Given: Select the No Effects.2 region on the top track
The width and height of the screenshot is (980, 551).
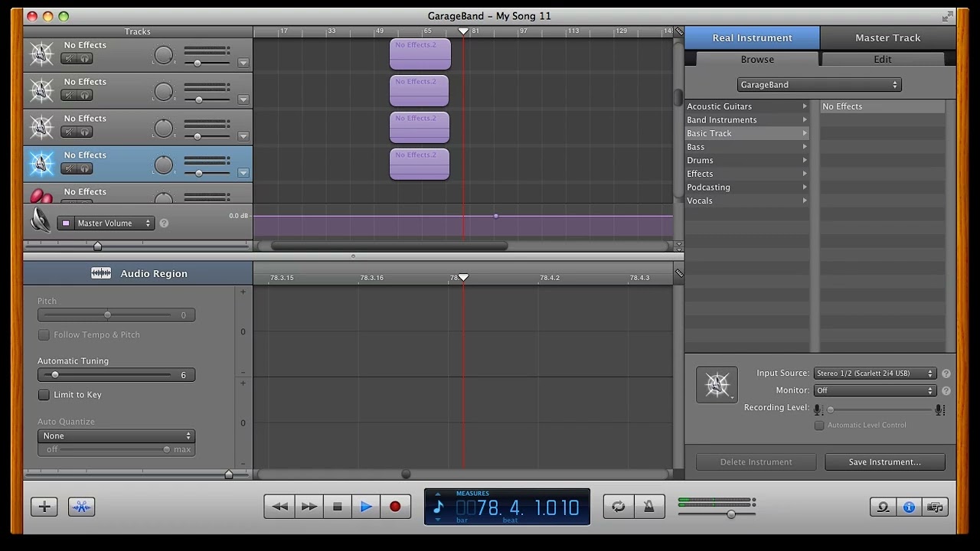Looking at the screenshot, I should pos(420,54).
